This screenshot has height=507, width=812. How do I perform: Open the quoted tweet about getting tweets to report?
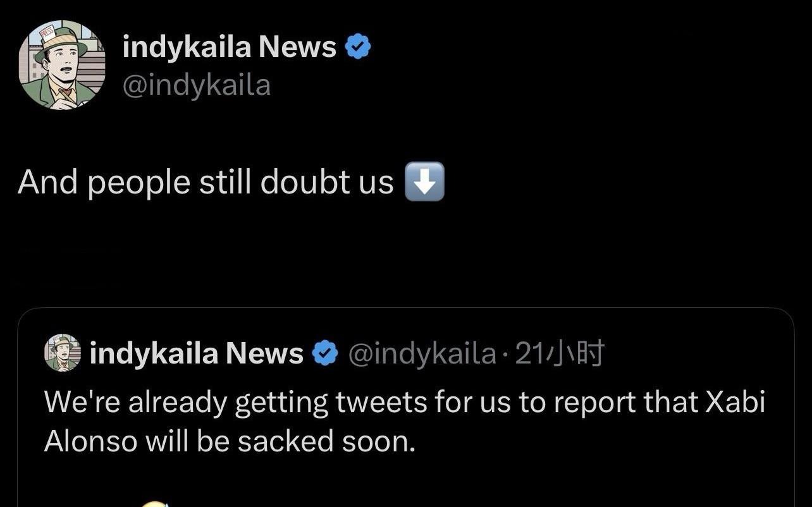[x=405, y=420]
